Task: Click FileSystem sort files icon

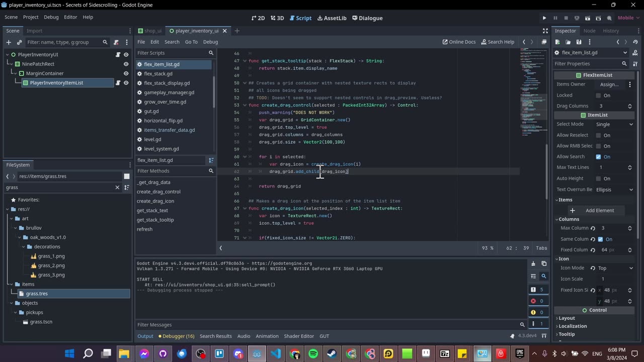Action: coord(127,188)
